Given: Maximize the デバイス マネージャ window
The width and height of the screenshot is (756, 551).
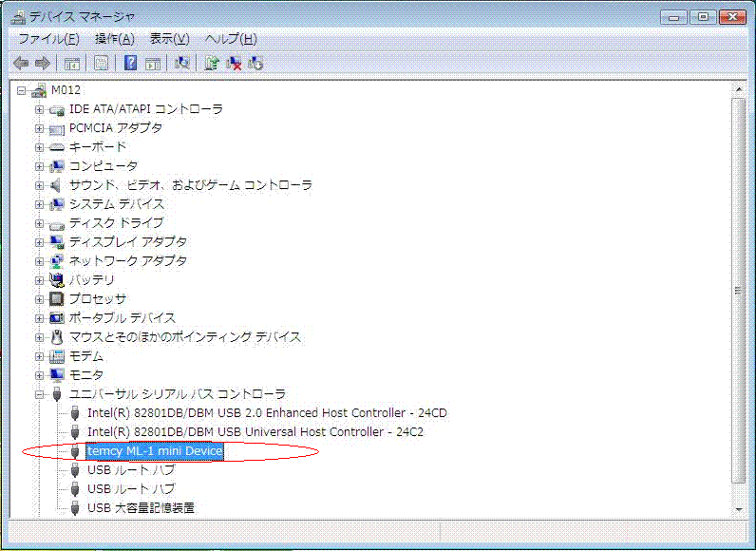Looking at the screenshot, I should tap(703, 17).
